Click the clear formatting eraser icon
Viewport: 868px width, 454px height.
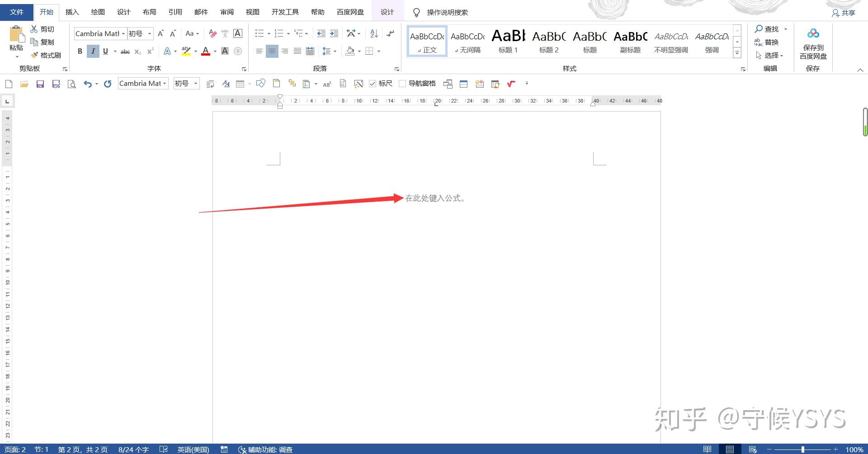tap(212, 33)
